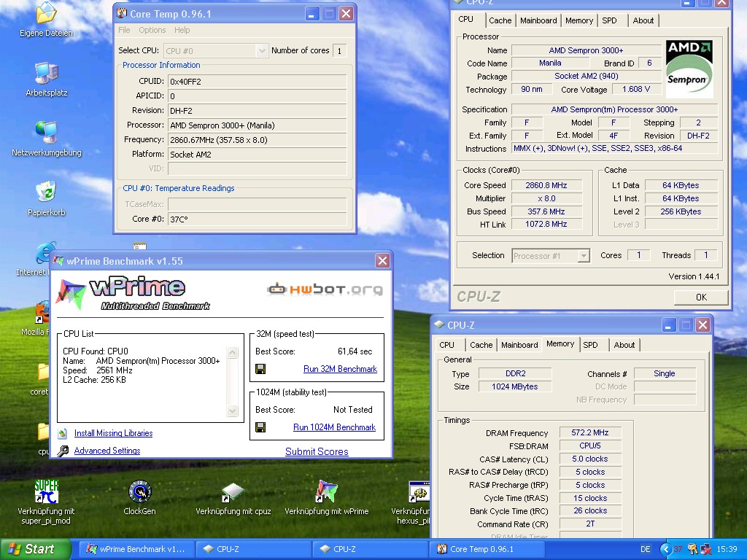Viewport: 747px width, 560px height.
Task: Switch to CPU tab in lower CPU-Z window
Action: tap(447, 345)
